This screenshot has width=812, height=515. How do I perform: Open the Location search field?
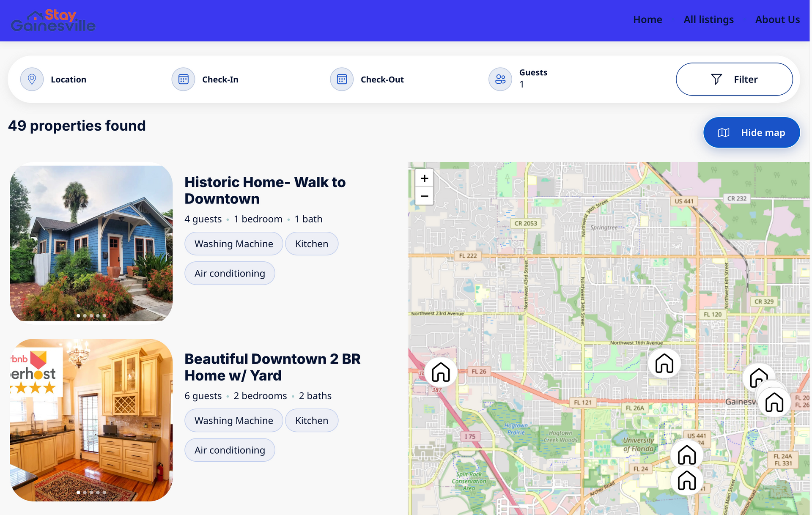[x=69, y=79]
